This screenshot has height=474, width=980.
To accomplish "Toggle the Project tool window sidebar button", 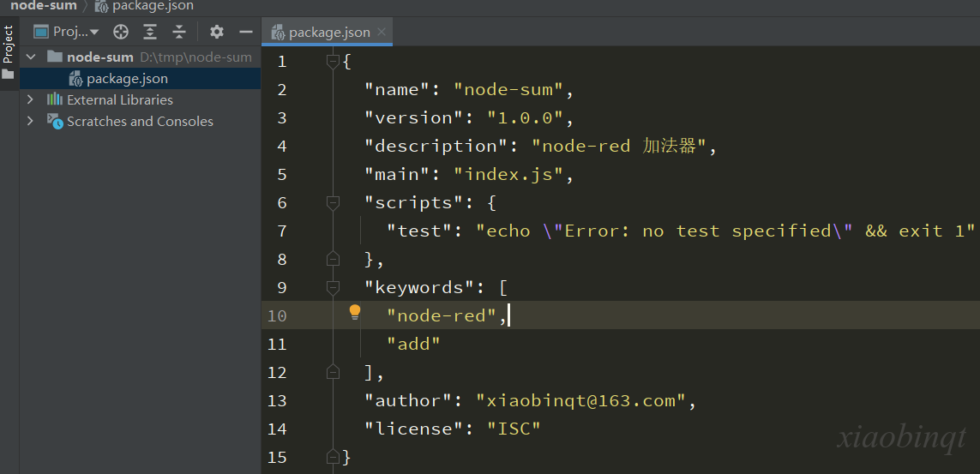I will click(8, 54).
